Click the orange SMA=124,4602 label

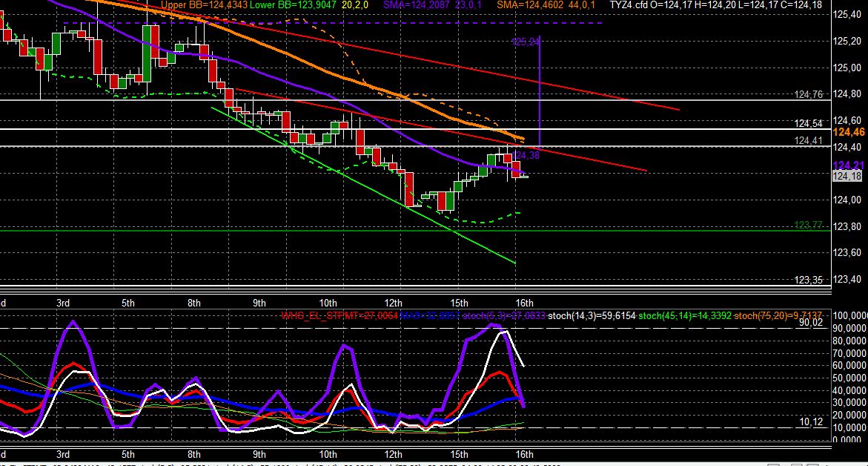530,5
